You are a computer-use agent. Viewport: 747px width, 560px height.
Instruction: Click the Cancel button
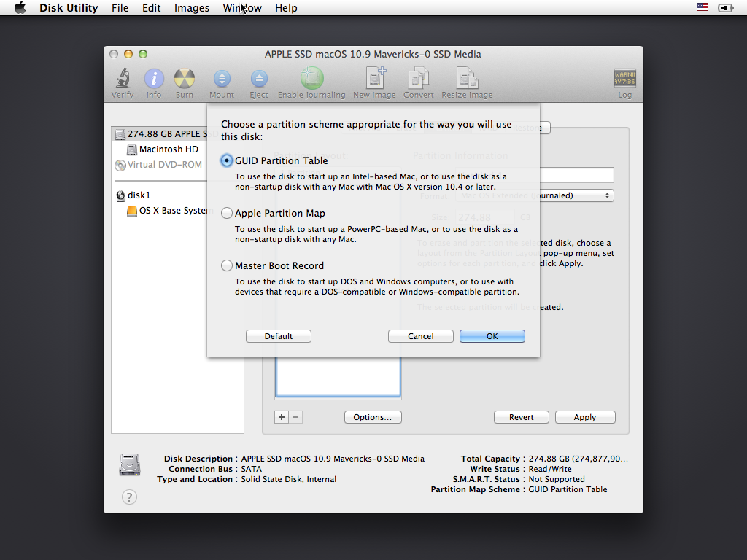pos(421,336)
